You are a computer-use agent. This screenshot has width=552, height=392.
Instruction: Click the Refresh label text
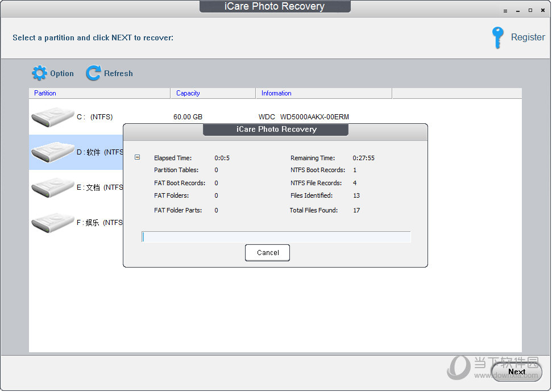[x=118, y=73]
